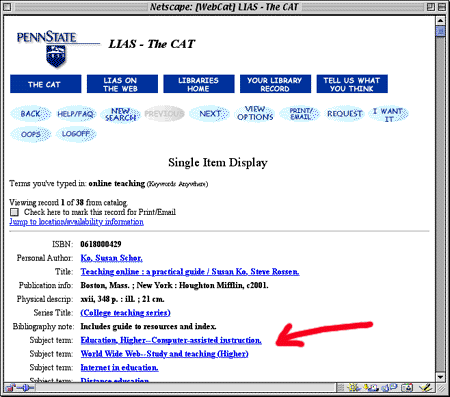Click the window collapse box in title bar
Image resolution: width=450 pixels, height=397 pixels.
[442, 7]
